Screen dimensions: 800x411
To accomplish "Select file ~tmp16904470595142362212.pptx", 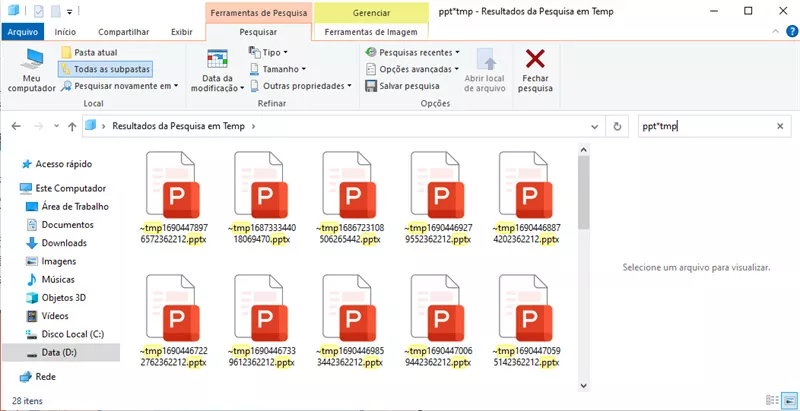I will [526, 321].
